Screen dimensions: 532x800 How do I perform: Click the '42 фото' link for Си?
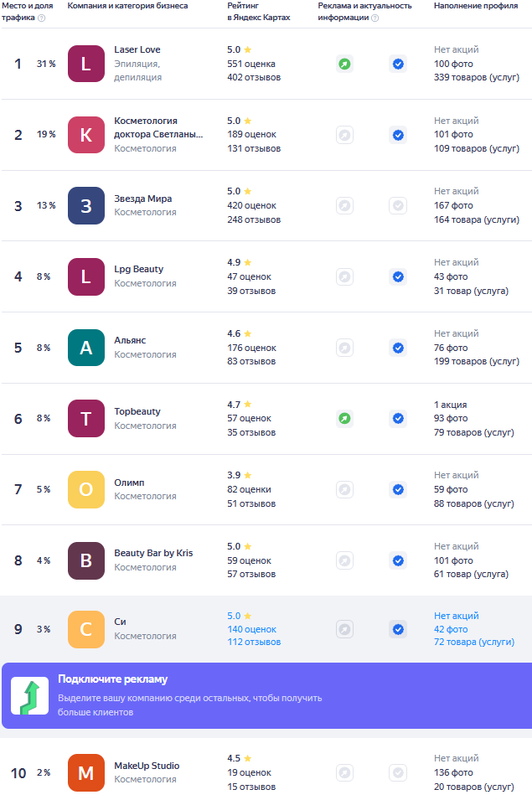[451, 629]
